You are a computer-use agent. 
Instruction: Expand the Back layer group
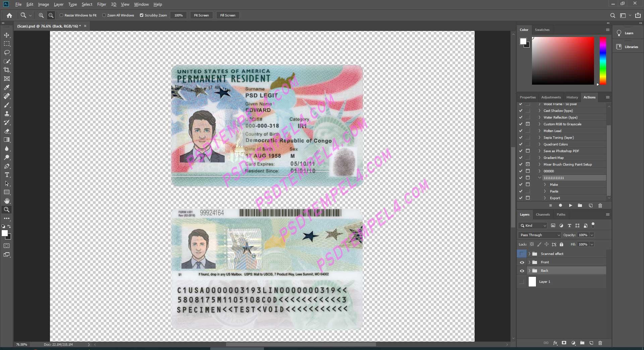pos(529,271)
